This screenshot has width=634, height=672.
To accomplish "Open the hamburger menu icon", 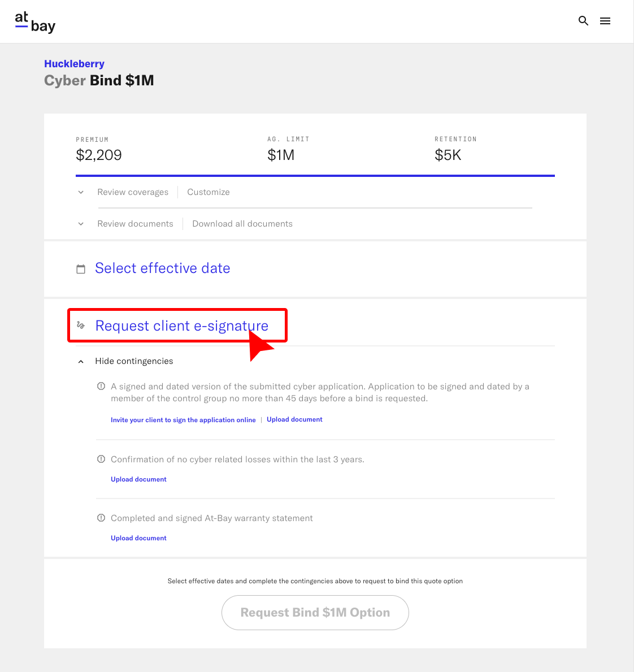I will 605,20.
